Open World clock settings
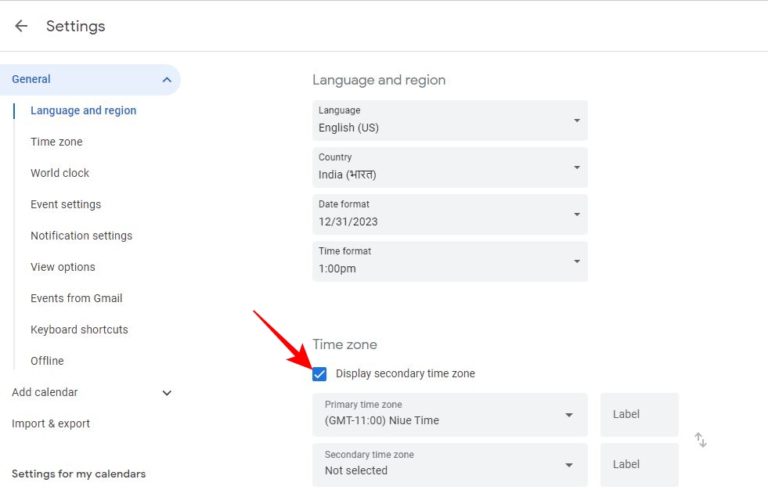Viewport: 768px width, 490px height. pyautogui.click(x=60, y=173)
